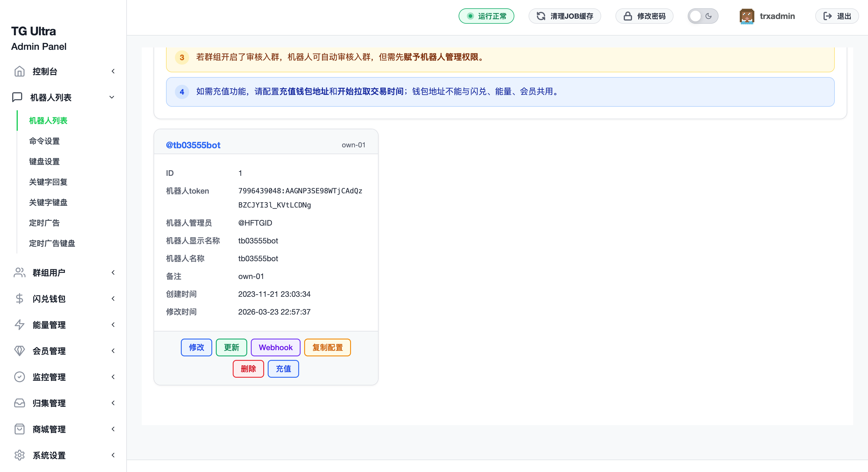Open the 定时广告键盘 submenu item
This screenshot has width=868, height=472.
coord(52,243)
